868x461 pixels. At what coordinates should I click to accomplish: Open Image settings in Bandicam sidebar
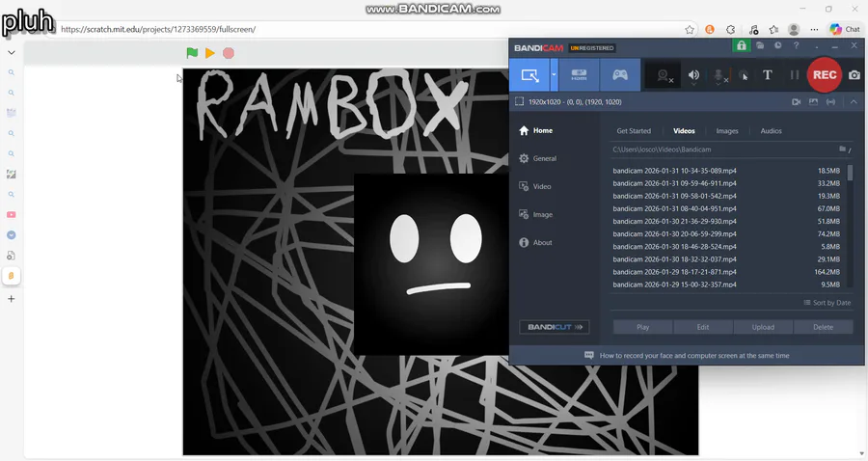point(535,215)
